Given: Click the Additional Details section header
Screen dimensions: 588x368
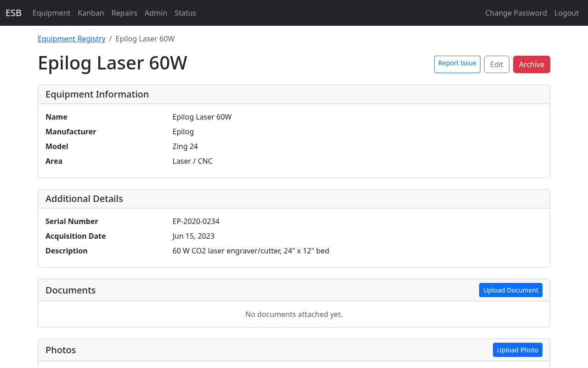Looking at the screenshot, I should pos(84,199).
